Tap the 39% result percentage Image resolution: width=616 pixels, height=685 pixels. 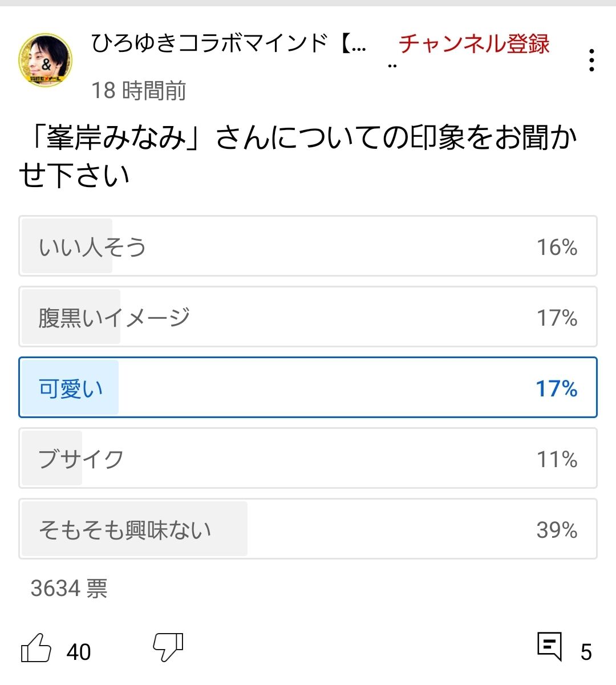click(557, 530)
